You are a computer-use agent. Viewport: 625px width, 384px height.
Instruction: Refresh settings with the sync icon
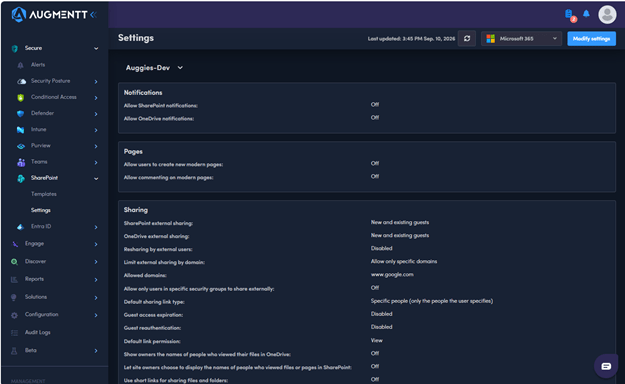coord(467,39)
